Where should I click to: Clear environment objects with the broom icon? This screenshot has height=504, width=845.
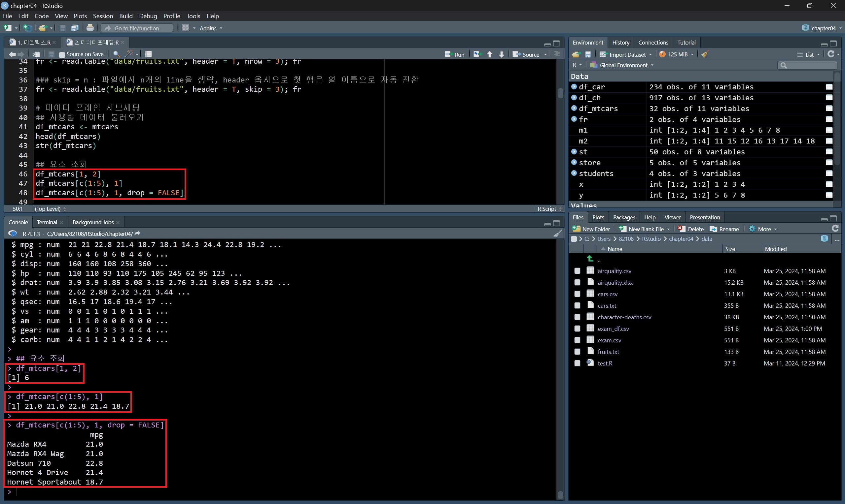pos(705,54)
